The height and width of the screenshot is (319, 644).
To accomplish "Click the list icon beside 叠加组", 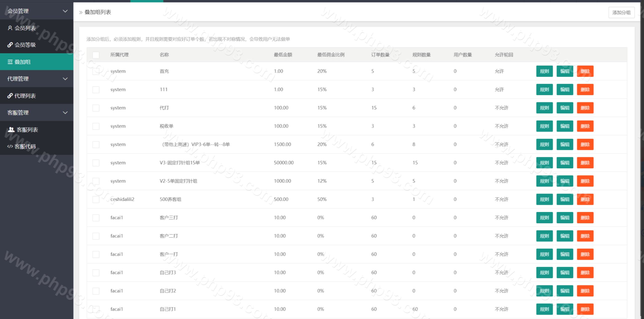I will pyautogui.click(x=10, y=62).
